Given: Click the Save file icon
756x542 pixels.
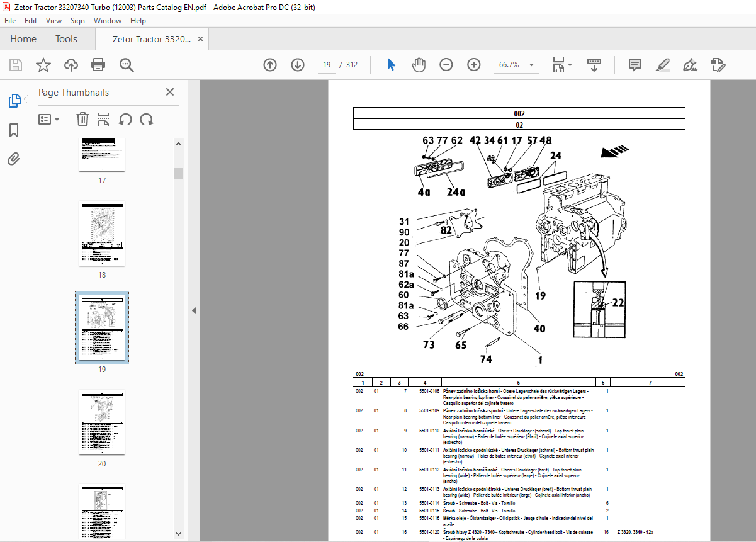Looking at the screenshot, I should point(16,65).
